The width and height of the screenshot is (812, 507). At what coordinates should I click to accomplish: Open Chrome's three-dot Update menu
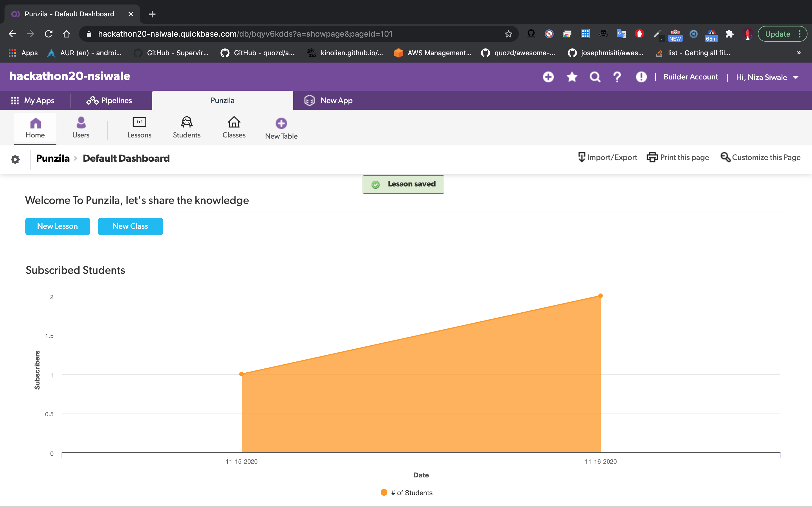pos(800,34)
